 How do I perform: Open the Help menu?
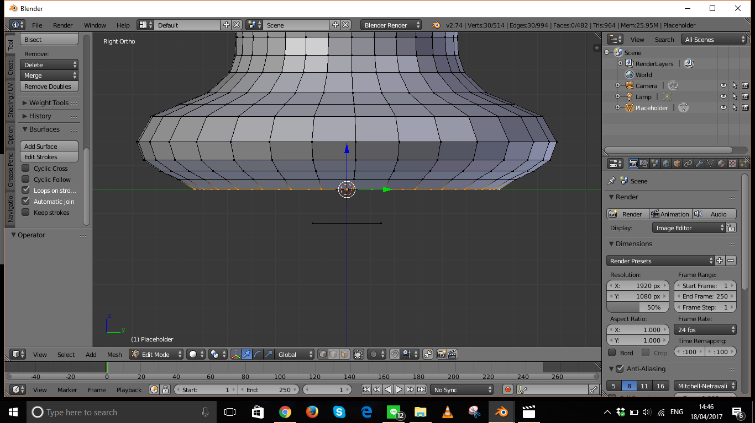pos(123,25)
